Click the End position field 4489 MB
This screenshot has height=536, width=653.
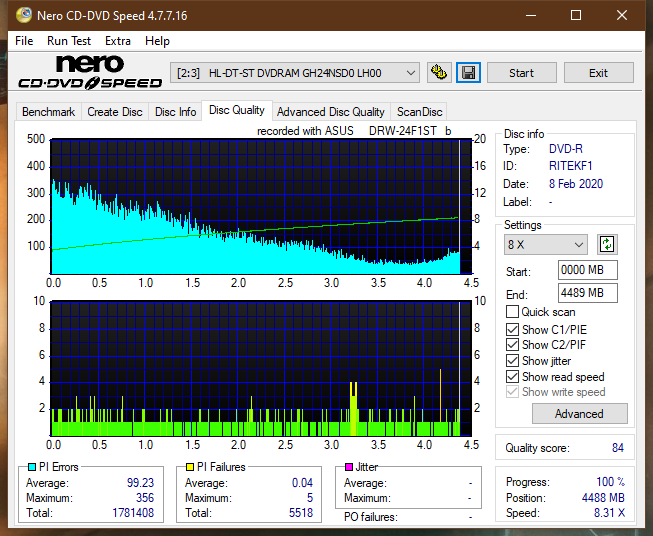tap(588, 293)
